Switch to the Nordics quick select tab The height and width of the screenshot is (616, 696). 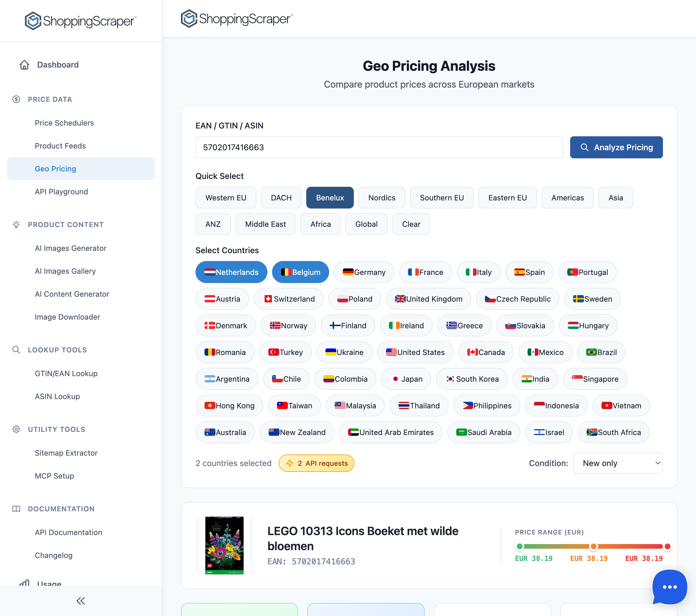coord(381,198)
